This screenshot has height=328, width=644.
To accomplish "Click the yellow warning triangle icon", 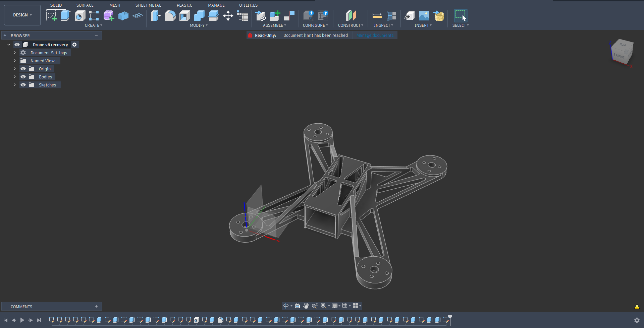I will click(637, 307).
